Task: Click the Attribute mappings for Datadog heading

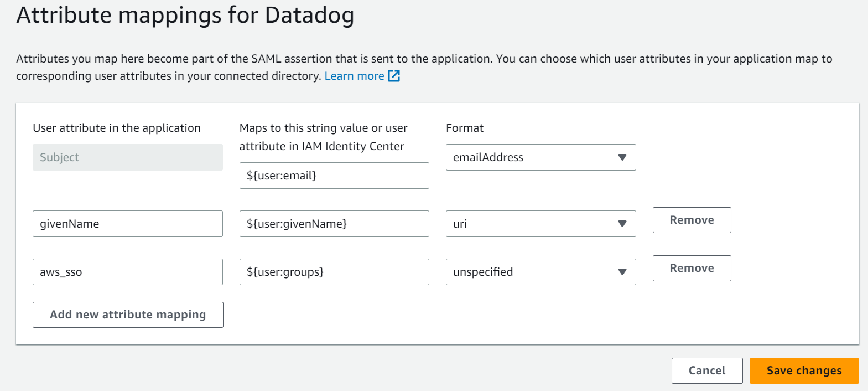Action: (x=185, y=15)
